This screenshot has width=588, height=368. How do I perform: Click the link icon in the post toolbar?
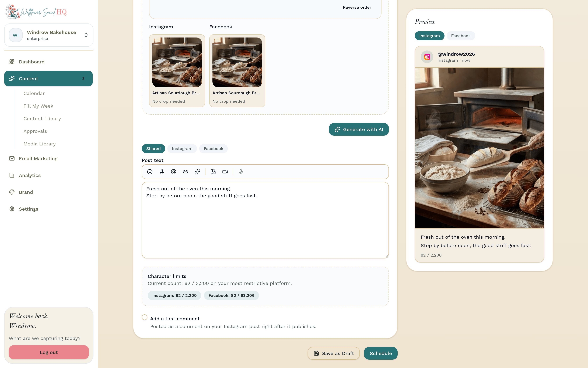click(x=185, y=172)
